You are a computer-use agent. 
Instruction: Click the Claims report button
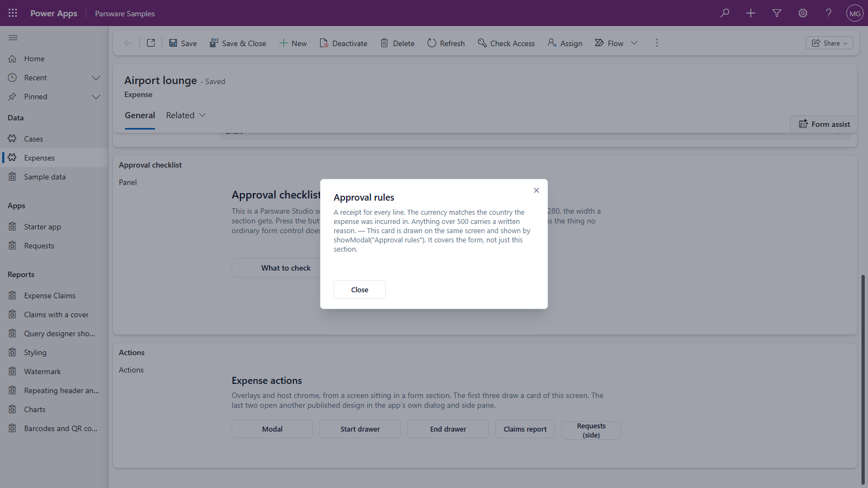pos(525,429)
